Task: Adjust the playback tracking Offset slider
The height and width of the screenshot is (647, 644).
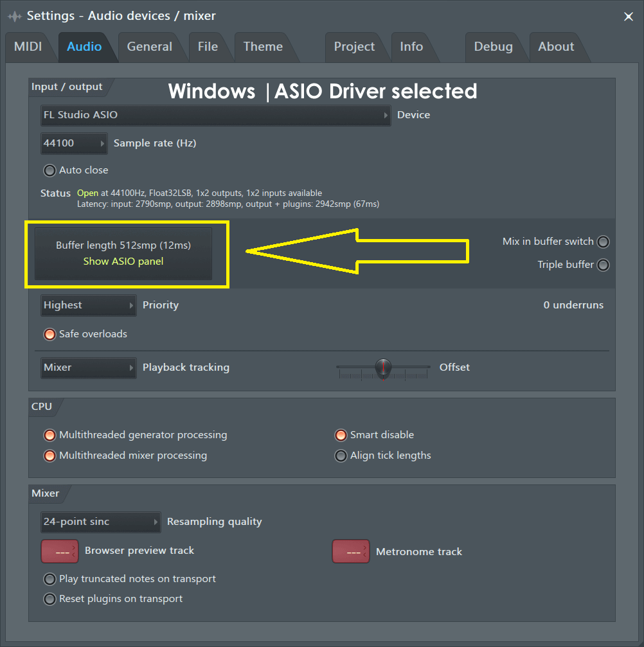Action: click(383, 367)
